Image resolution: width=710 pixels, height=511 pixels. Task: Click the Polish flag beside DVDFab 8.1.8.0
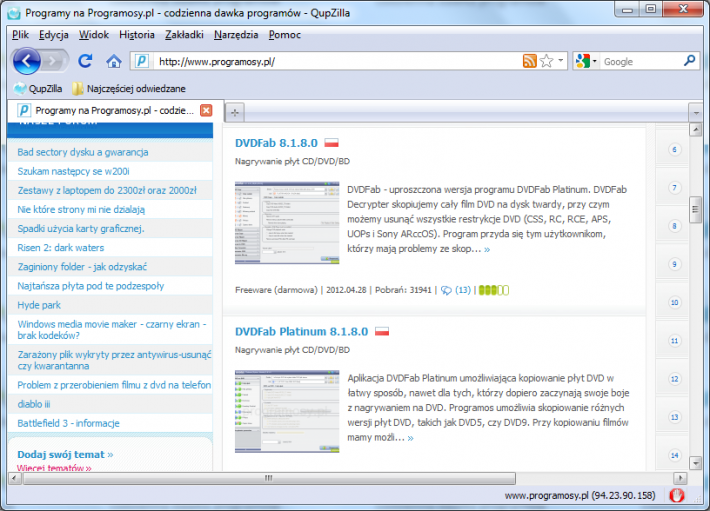point(331,143)
